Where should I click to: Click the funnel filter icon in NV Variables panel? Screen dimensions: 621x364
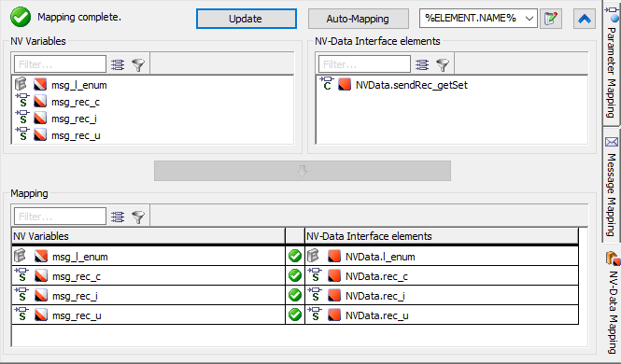pos(138,64)
